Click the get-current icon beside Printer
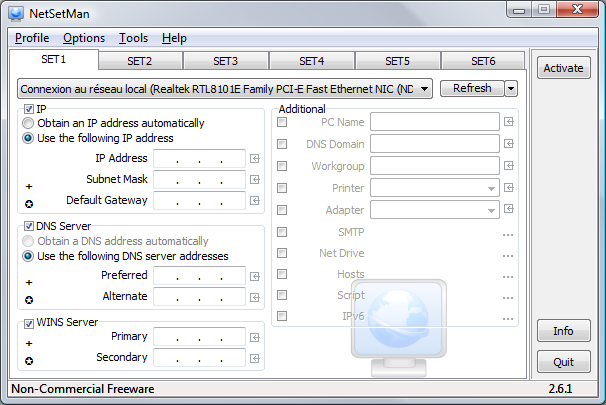Viewport: 606px width, 405px height. click(x=509, y=187)
